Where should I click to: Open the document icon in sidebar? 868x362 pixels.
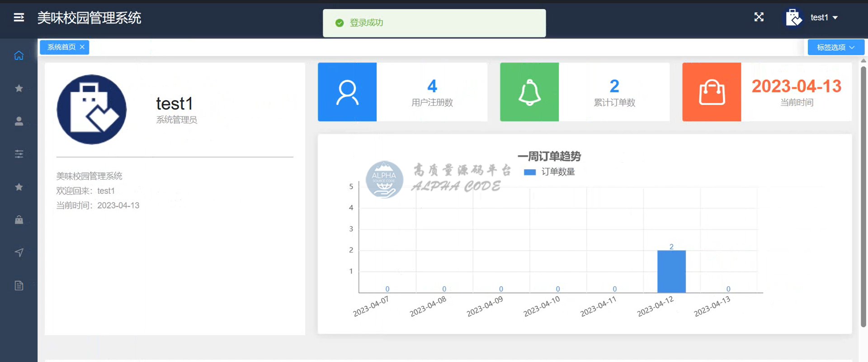(x=19, y=286)
